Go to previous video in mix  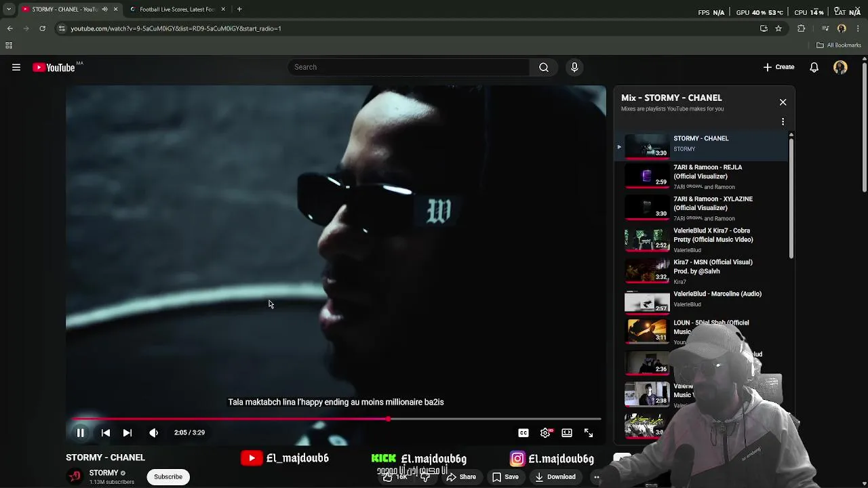click(106, 432)
